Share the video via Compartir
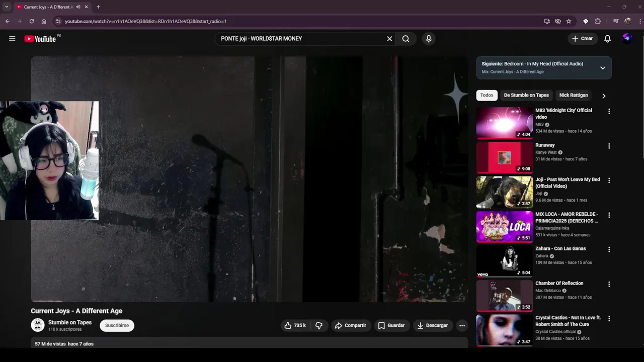The height and width of the screenshot is (362, 644). (351, 325)
